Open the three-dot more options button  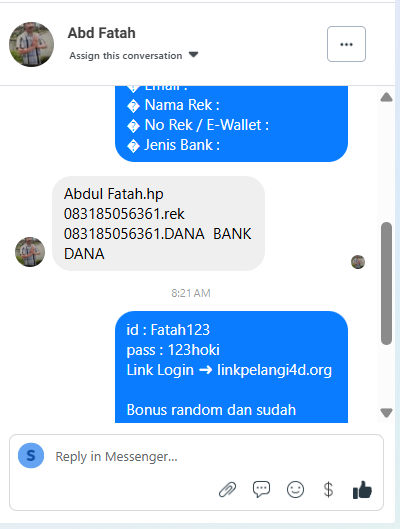pos(346,44)
